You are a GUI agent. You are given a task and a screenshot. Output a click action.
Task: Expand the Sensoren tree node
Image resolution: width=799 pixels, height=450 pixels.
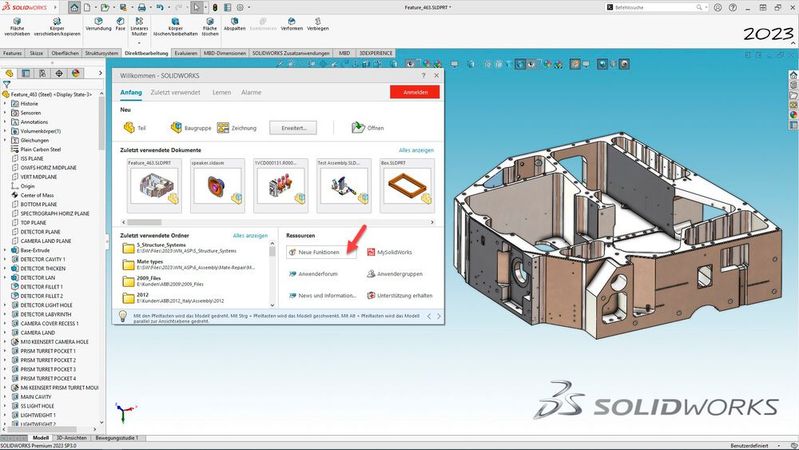pos(5,113)
